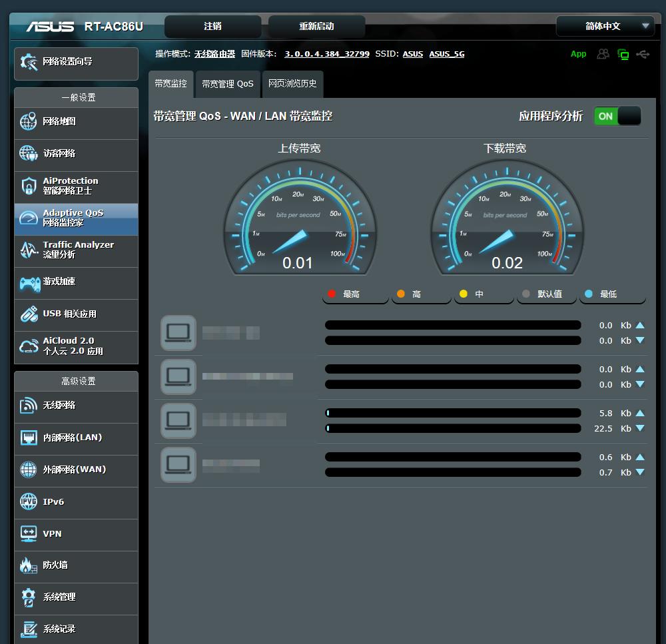Click the 注销 logout button
666x644 pixels.
[x=212, y=27]
